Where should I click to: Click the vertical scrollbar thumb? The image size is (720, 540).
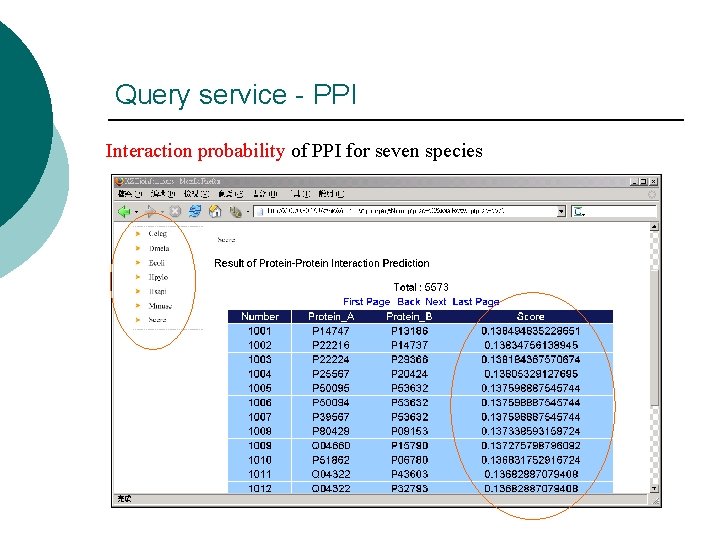coord(654,338)
